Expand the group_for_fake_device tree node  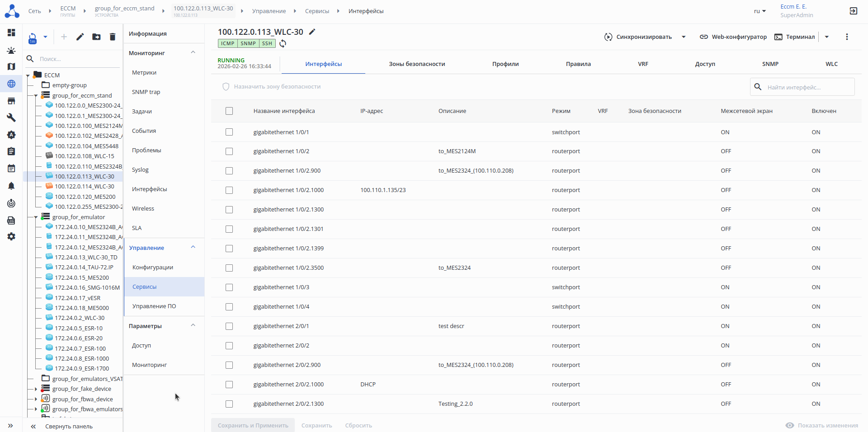(36, 389)
